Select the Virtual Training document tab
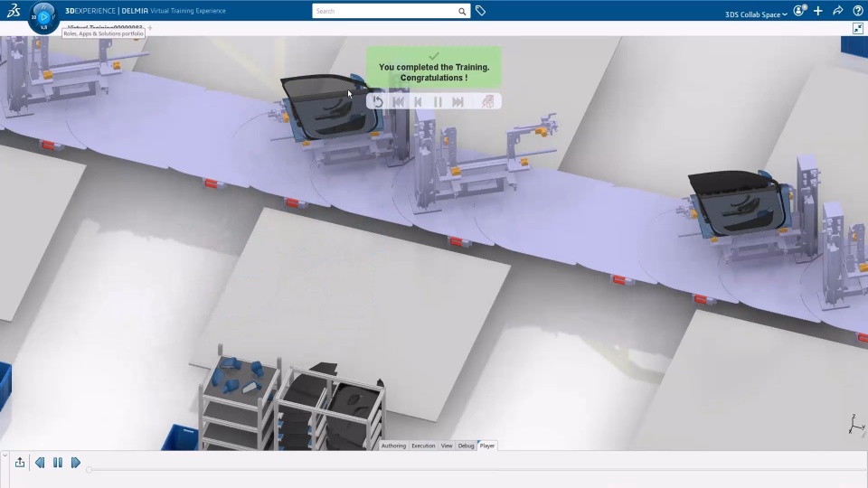The image size is (868, 488). pyautogui.click(x=105, y=27)
